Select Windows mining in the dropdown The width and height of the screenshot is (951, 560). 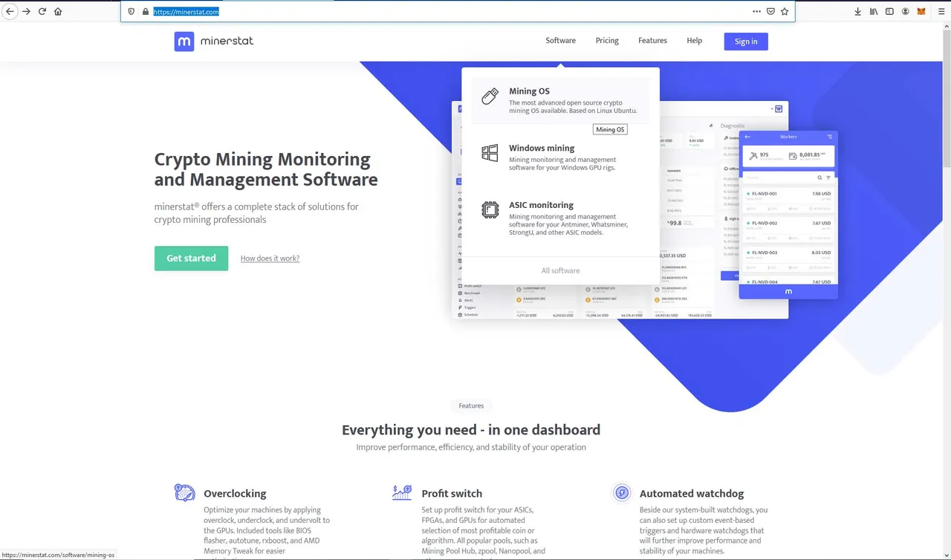[542, 148]
